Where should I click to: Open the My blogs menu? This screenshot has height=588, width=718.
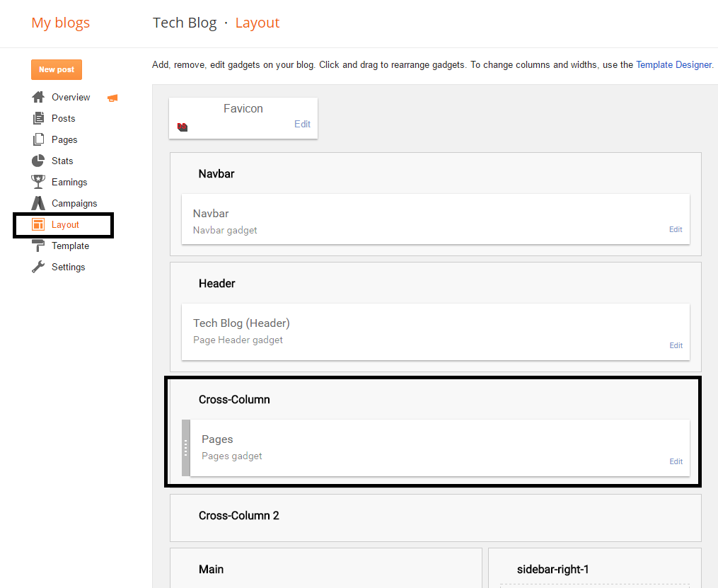pyautogui.click(x=60, y=23)
